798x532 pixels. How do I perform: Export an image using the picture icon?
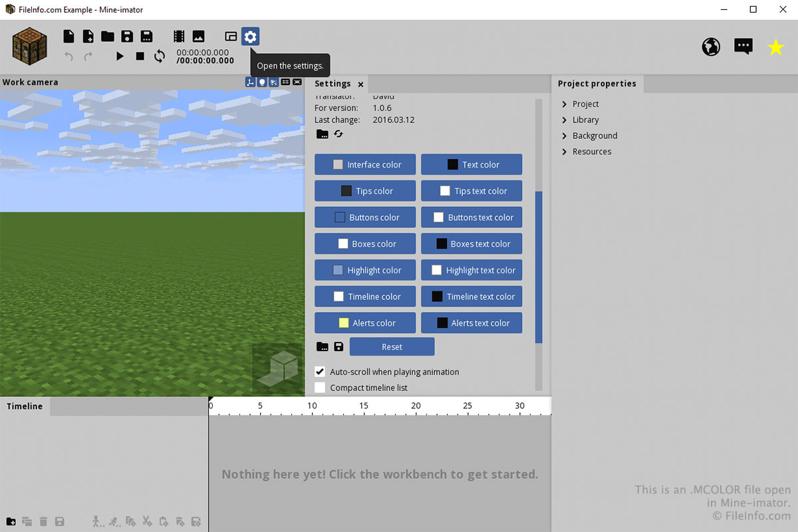click(x=198, y=37)
